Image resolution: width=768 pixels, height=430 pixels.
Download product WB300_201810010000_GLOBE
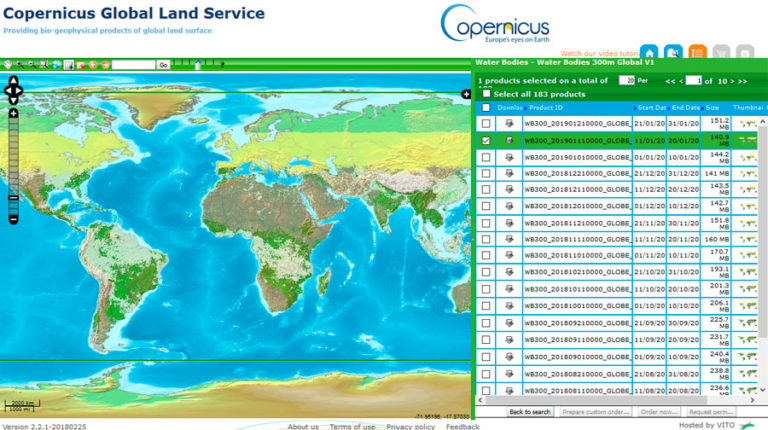click(509, 306)
